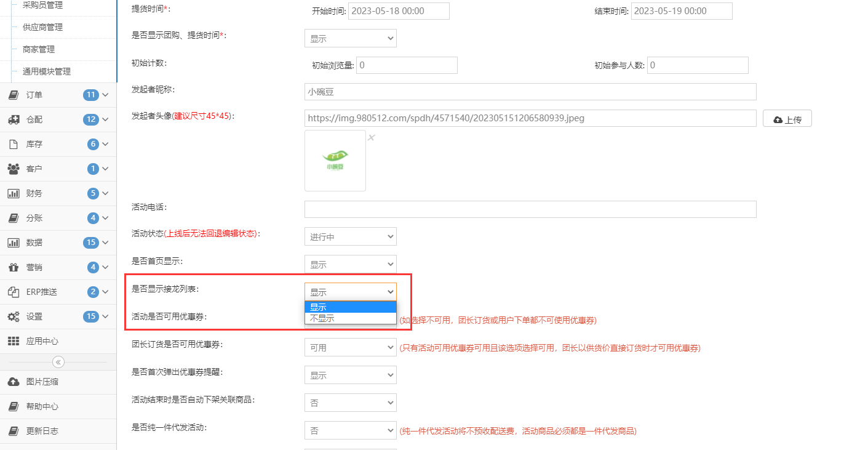Click the 仓配 badge showing 12
The image size is (868, 450).
[x=91, y=119]
